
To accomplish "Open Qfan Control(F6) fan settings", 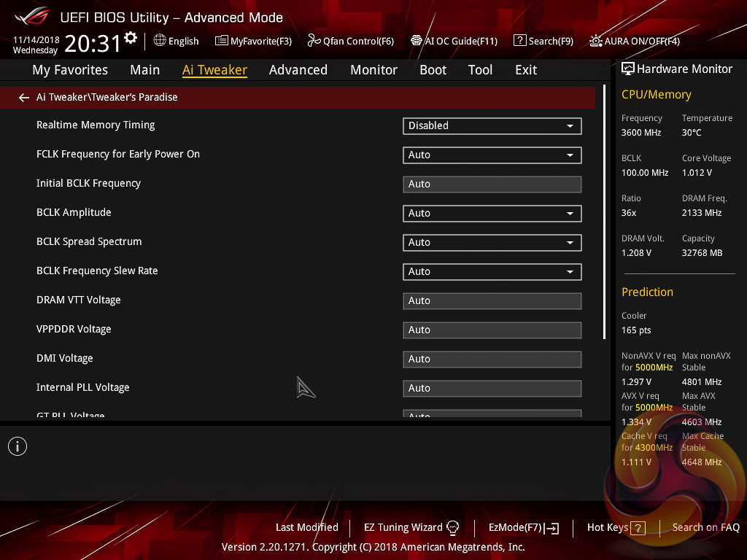I will [351, 41].
